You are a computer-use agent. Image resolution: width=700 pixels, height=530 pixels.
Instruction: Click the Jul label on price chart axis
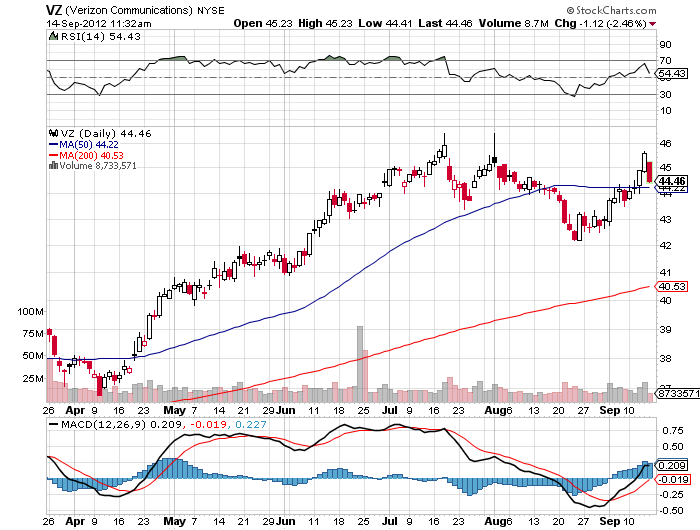390,410
